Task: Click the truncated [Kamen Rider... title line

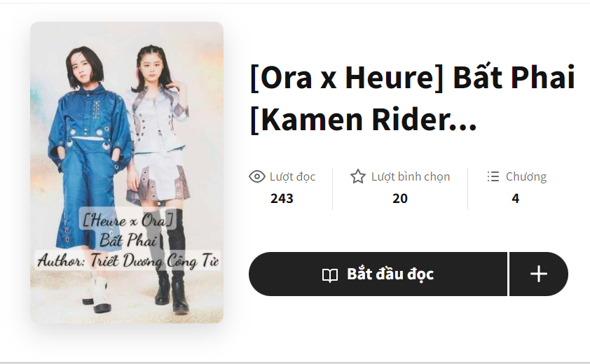Action: (364, 119)
